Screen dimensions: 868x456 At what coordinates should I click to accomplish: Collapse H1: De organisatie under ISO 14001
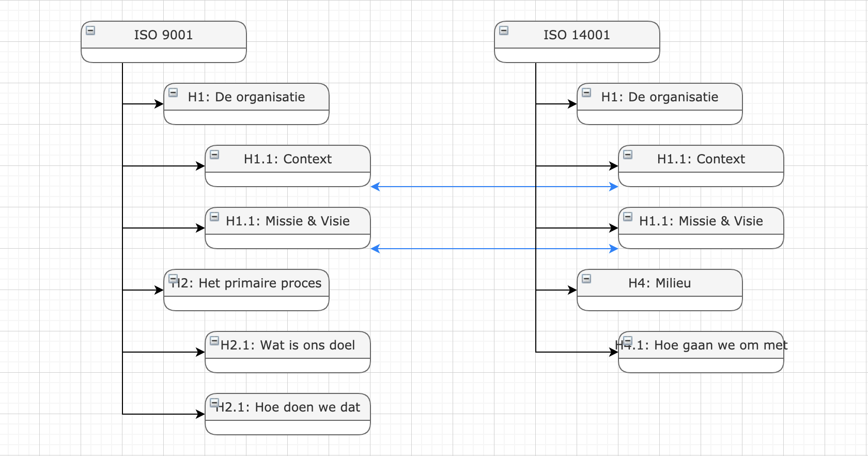pos(586,93)
